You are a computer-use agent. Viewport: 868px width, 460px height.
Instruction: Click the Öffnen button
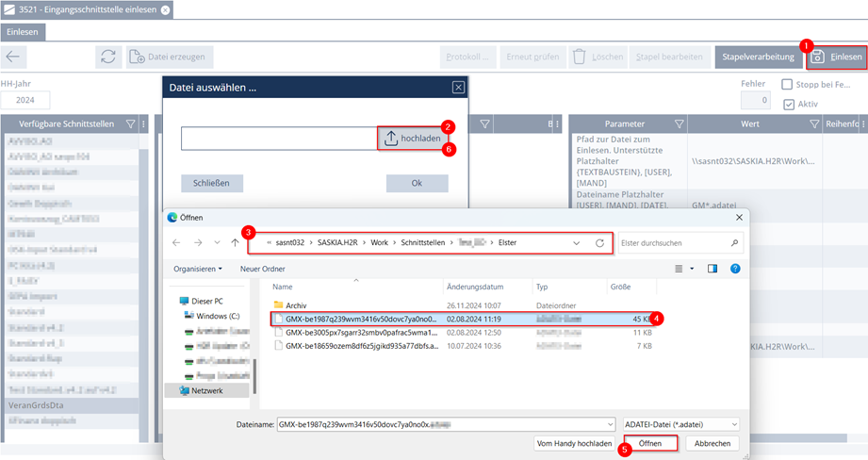(650, 443)
